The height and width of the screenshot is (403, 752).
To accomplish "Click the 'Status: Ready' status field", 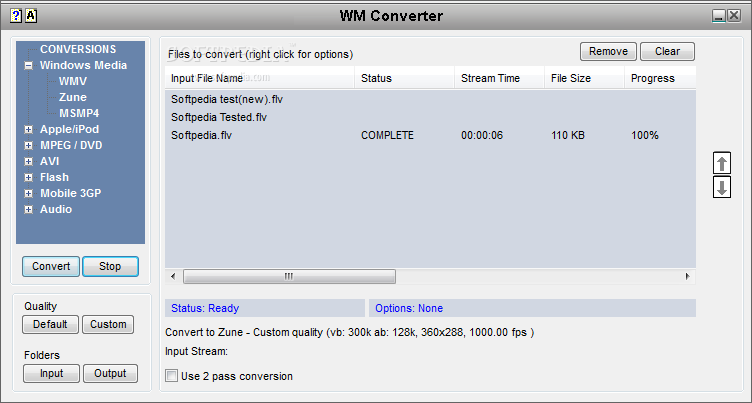I will tap(265, 308).
